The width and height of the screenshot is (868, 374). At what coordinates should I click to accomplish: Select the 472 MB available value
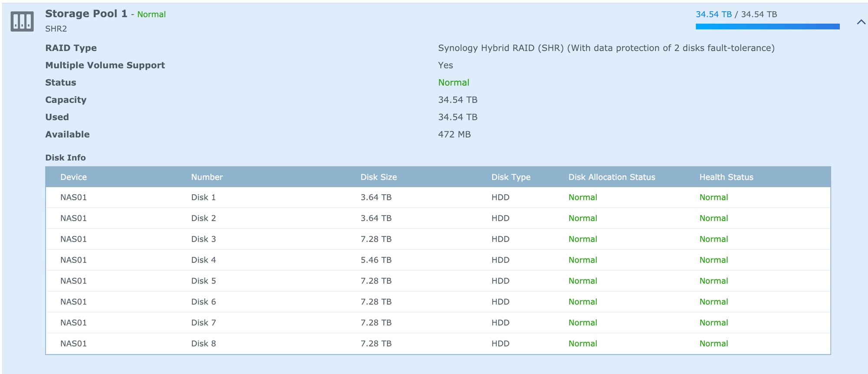(454, 135)
